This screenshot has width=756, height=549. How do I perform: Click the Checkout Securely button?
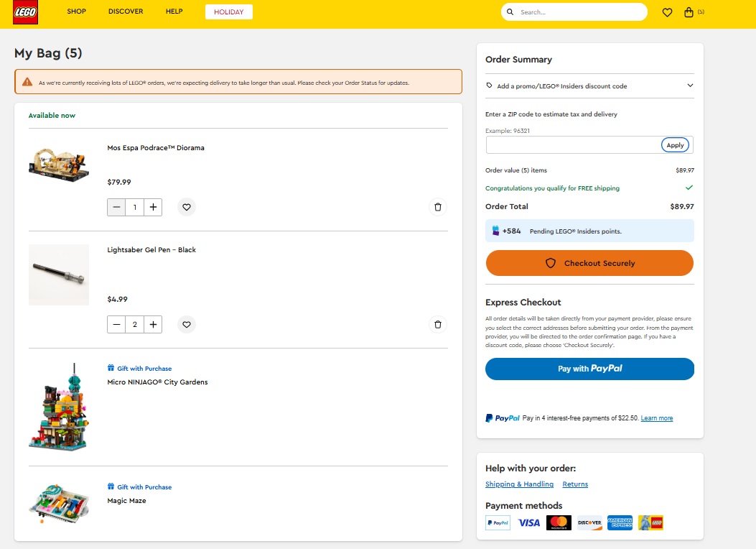[x=589, y=263]
